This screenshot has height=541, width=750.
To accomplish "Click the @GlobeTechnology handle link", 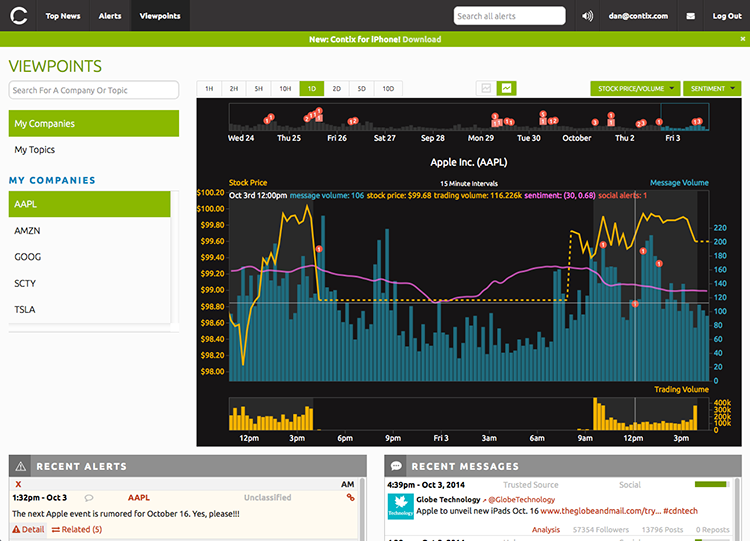I will pyautogui.click(x=521, y=499).
